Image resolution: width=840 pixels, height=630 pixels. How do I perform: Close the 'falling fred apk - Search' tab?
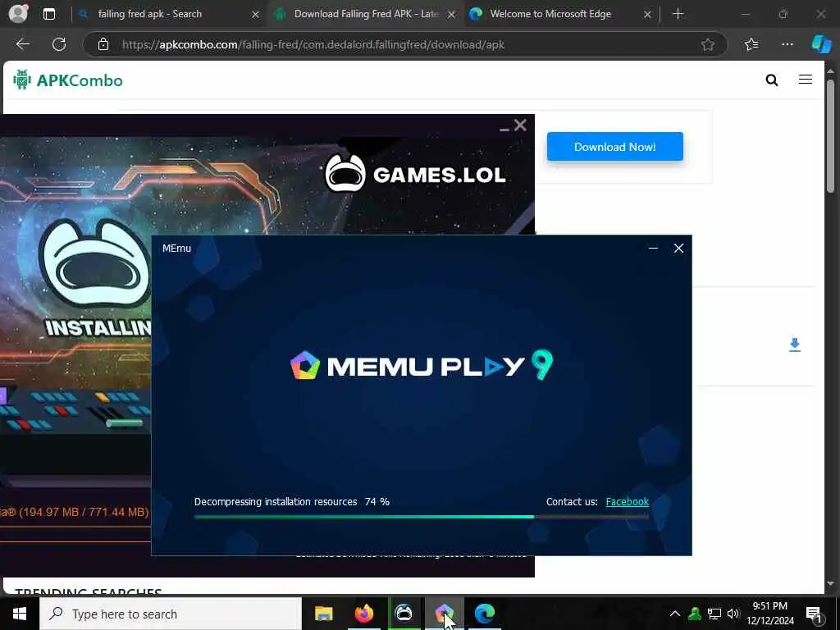[256, 15]
